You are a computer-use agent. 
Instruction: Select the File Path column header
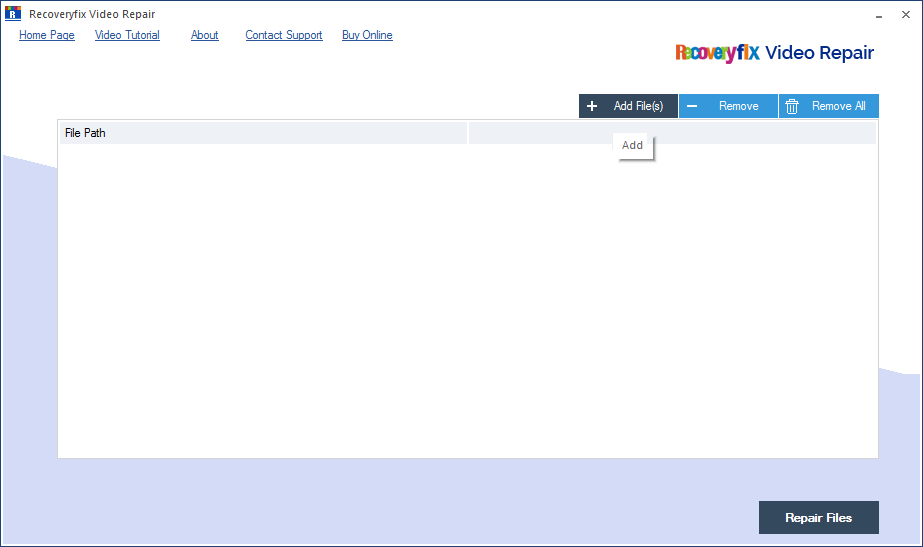[x=263, y=133]
